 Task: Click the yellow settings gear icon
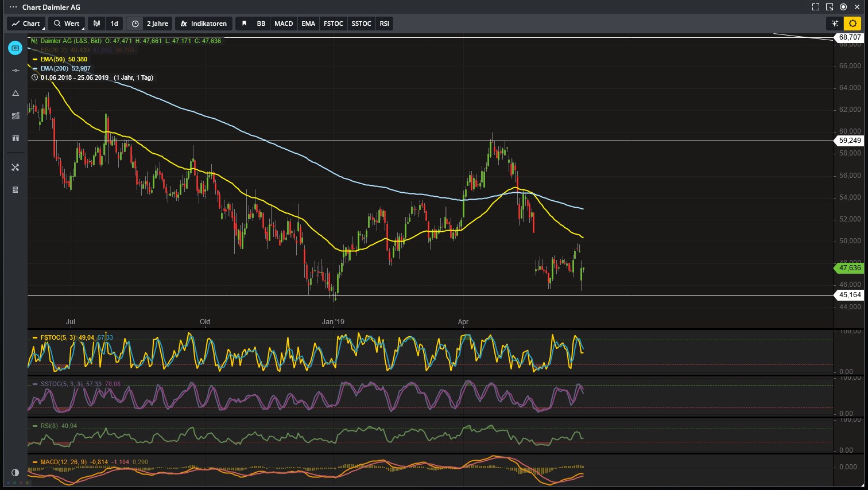pos(852,24)
